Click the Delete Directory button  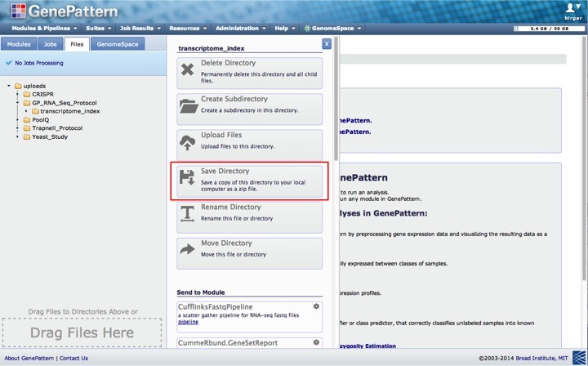[249, 74]
